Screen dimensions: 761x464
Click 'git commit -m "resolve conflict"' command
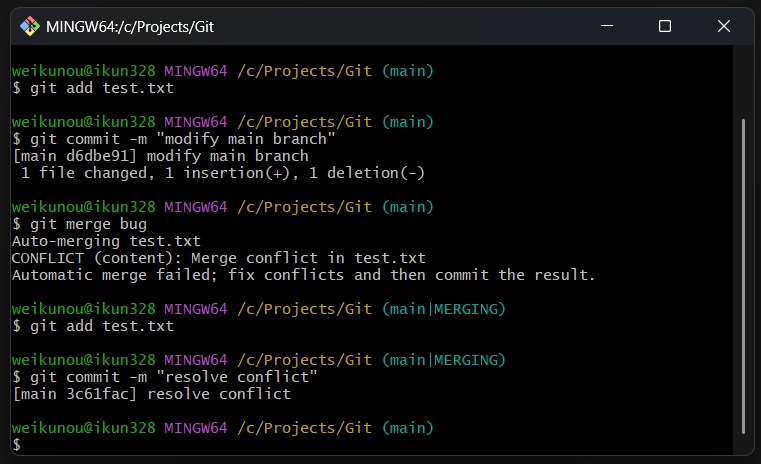[x=165, y=377]
